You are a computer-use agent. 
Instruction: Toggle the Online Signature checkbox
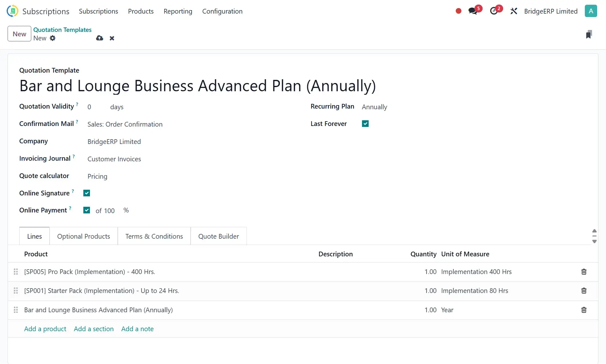(86, 193)
